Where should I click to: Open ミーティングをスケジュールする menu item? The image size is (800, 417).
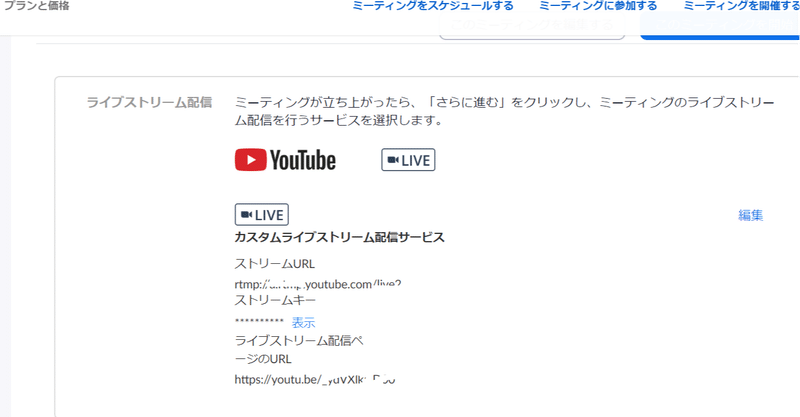[x=433, y=6]
